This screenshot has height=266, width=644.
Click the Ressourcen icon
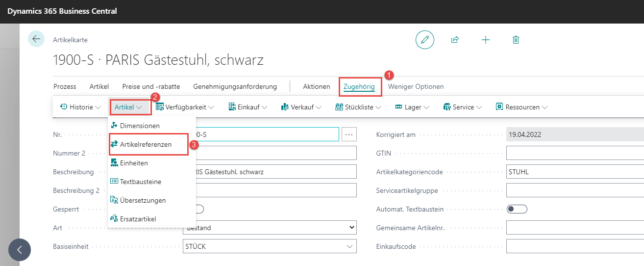(x=499, y=106)
